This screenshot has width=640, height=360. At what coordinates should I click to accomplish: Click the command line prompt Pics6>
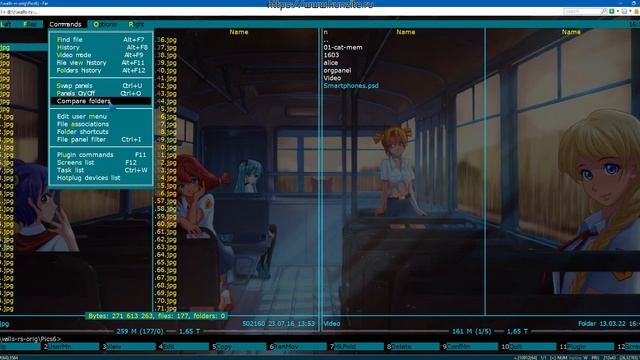(31, 339)
